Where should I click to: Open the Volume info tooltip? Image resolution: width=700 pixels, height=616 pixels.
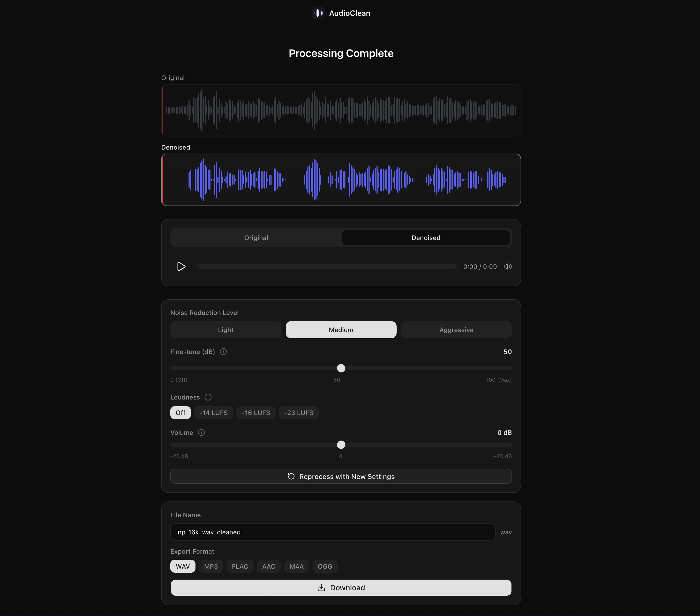[202, 432]
